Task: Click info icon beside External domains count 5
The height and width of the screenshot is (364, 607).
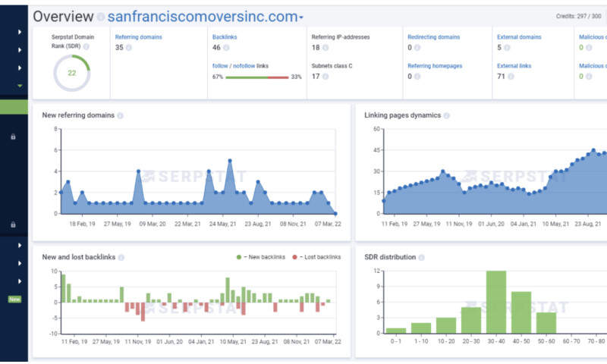Action: pos(507,48)
